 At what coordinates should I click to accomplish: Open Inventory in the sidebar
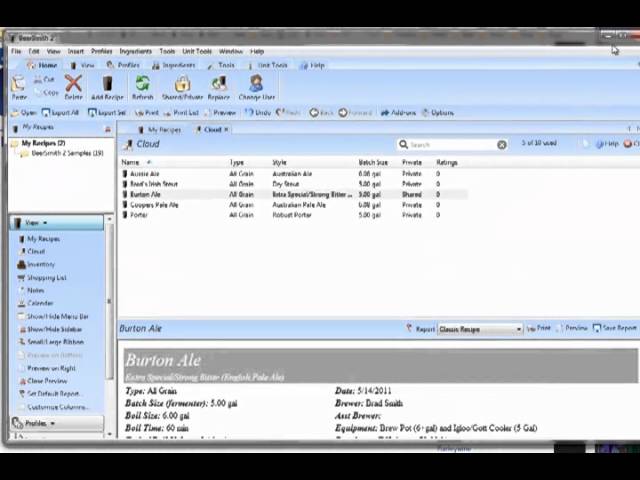(x=36, y=264)
